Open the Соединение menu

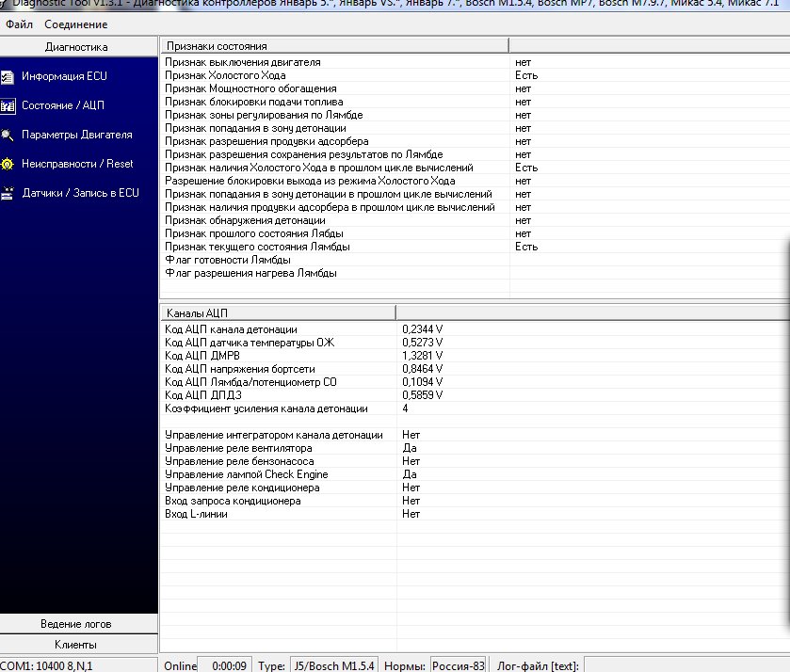pos(75,24)
